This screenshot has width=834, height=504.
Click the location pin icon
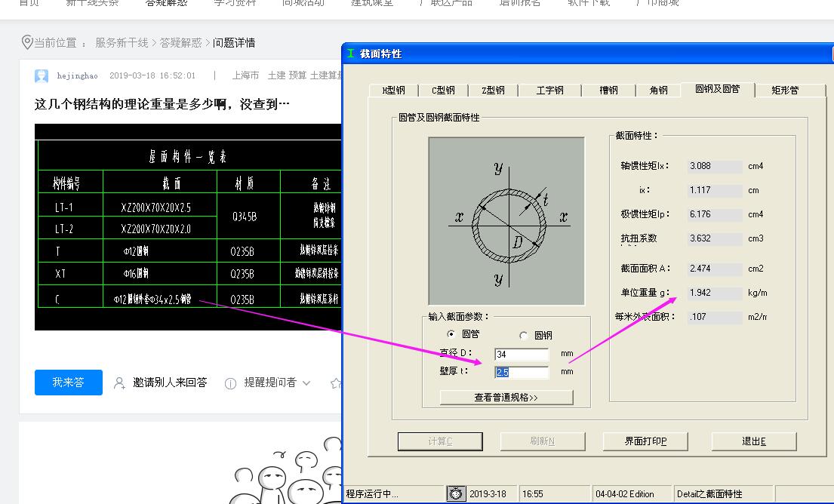26,42
